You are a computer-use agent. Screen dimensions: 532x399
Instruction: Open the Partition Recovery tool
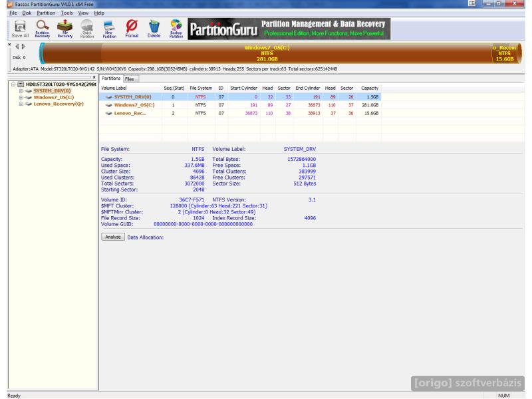[43, 29]
